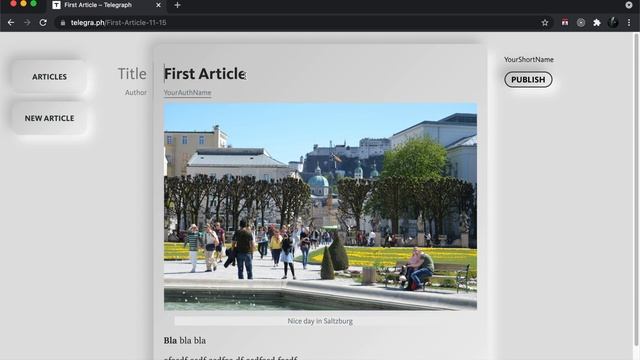Image resolution: width=640 pixels, height=360 pixels.
Task: Click the Bla bla bla paragraph
Action: (184, 340)
